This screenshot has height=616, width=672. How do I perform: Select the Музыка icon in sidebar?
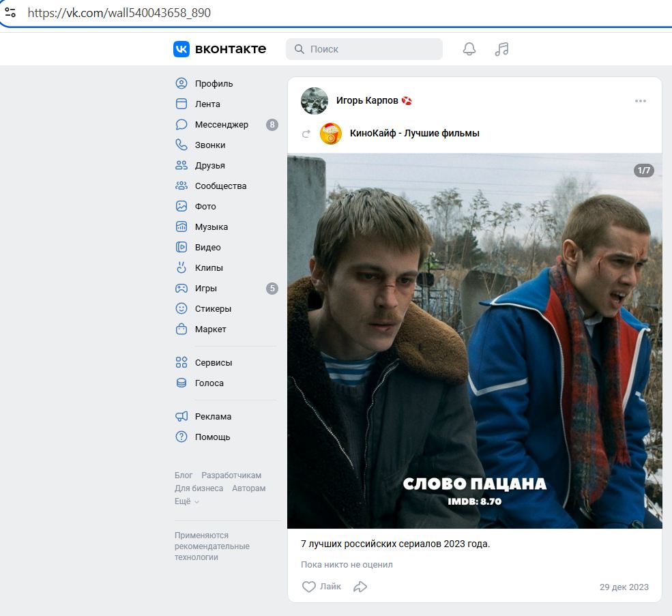pos(181,226)
